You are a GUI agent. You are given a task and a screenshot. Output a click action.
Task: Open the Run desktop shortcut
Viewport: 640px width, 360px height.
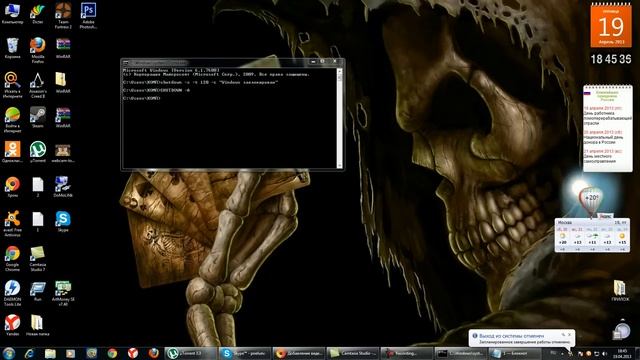coord(38,291)
